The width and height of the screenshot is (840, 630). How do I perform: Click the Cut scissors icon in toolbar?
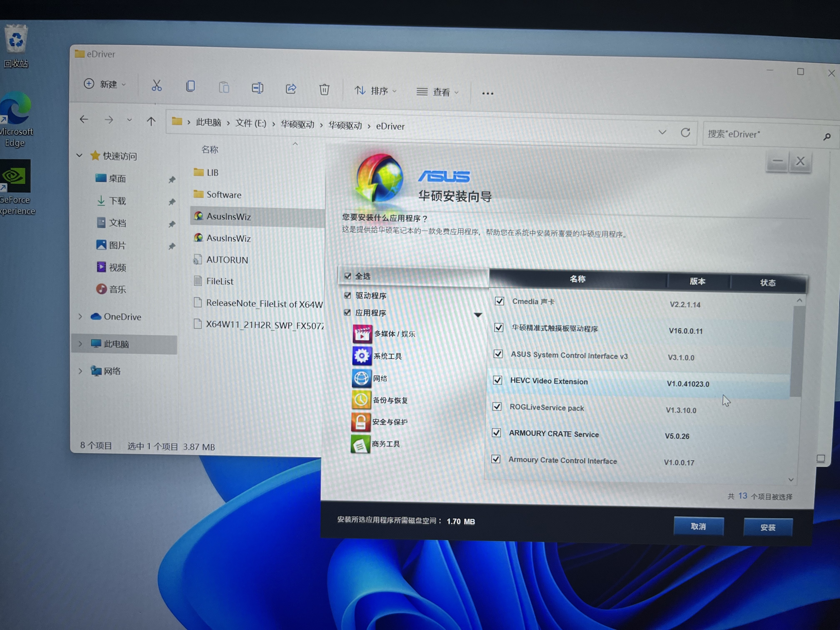pos(156,86)
